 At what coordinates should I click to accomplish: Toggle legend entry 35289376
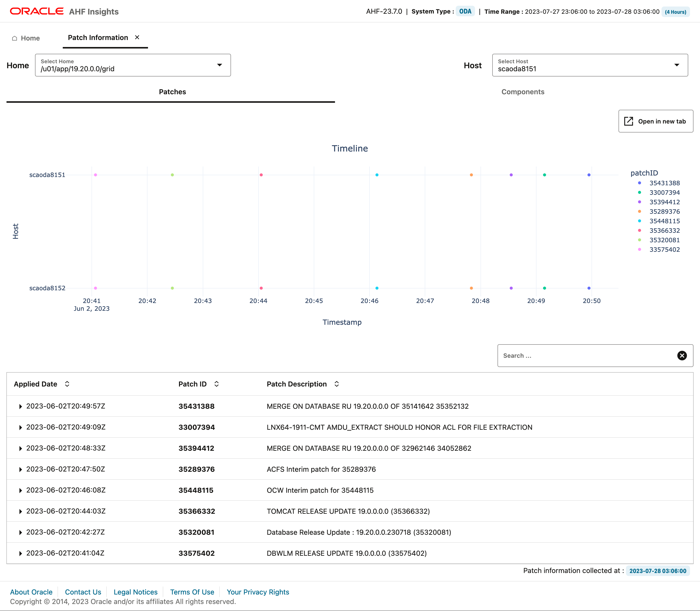(659, 211)
